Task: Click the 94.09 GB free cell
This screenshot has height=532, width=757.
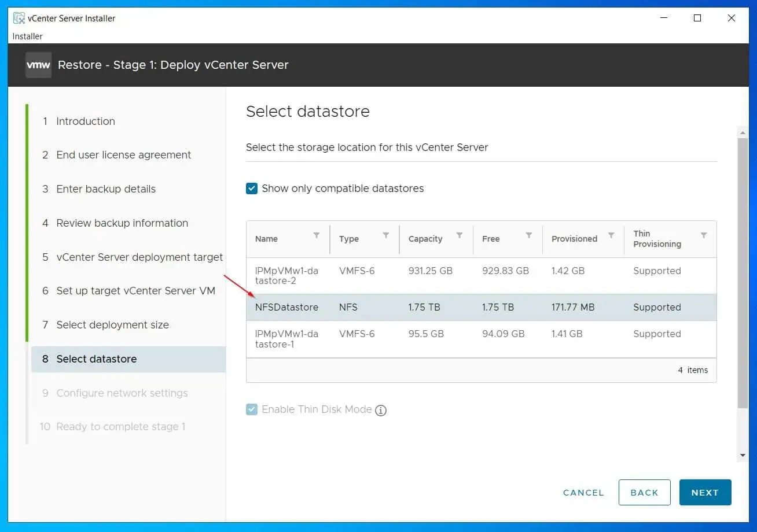Action: [503, 334]
